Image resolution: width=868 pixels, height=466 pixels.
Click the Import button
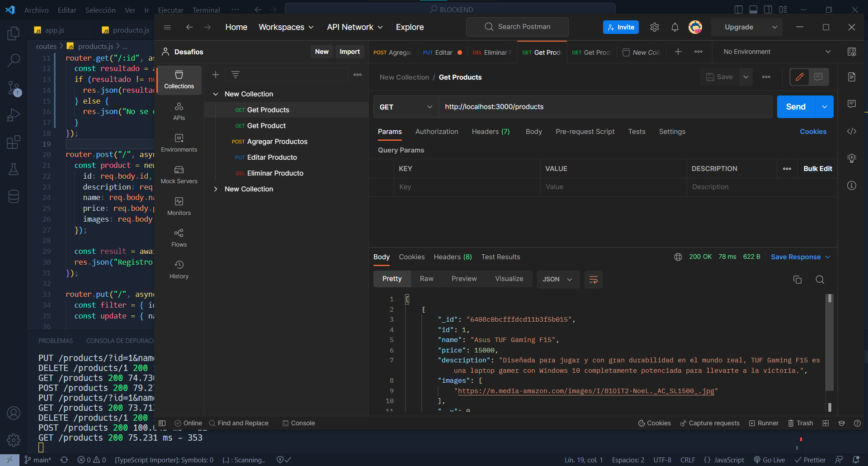[x=350, y=52]
